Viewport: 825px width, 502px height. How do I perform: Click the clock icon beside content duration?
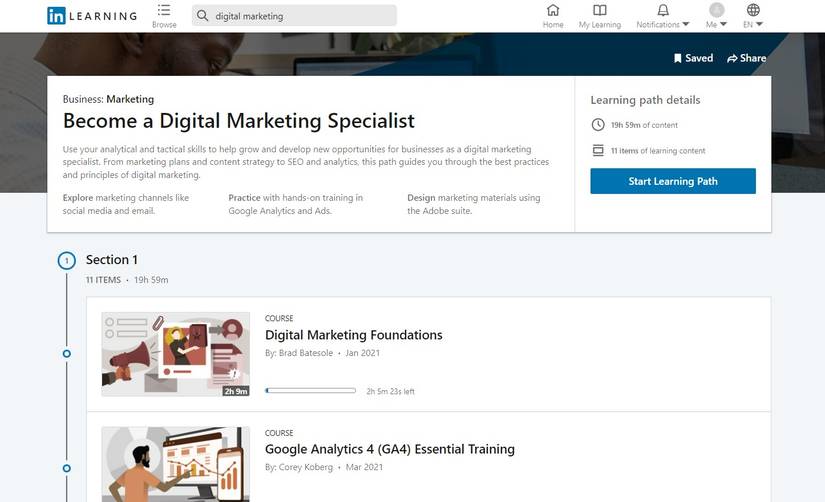(598, 125)
